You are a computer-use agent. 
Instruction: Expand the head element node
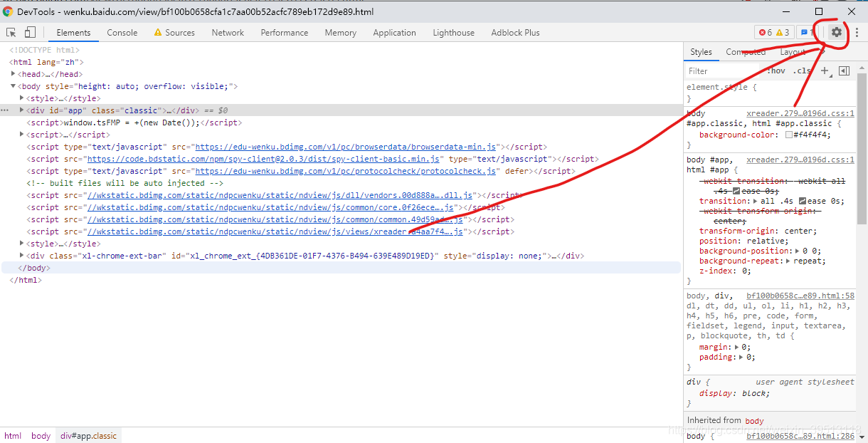coord(14,74)
